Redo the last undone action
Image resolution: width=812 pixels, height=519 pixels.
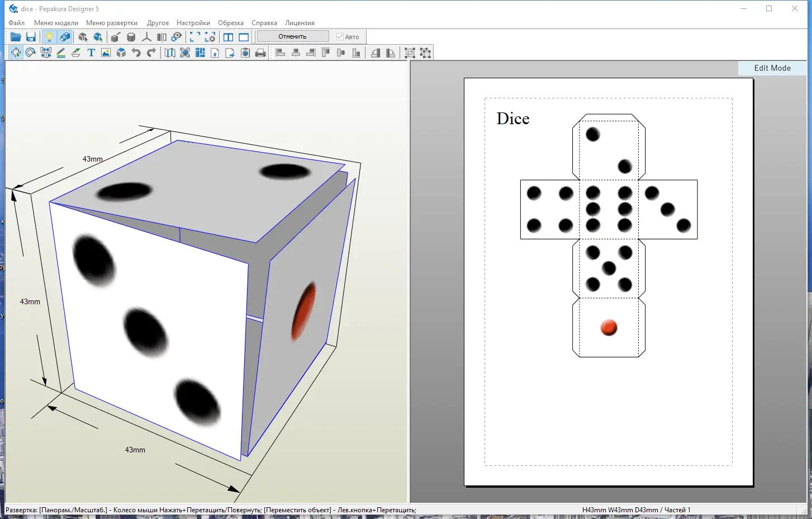150,53
